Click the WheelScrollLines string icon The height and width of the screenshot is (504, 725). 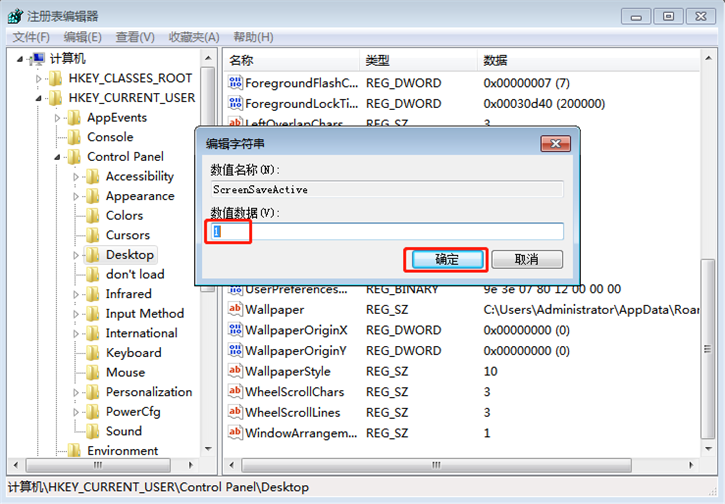[236, 412]
